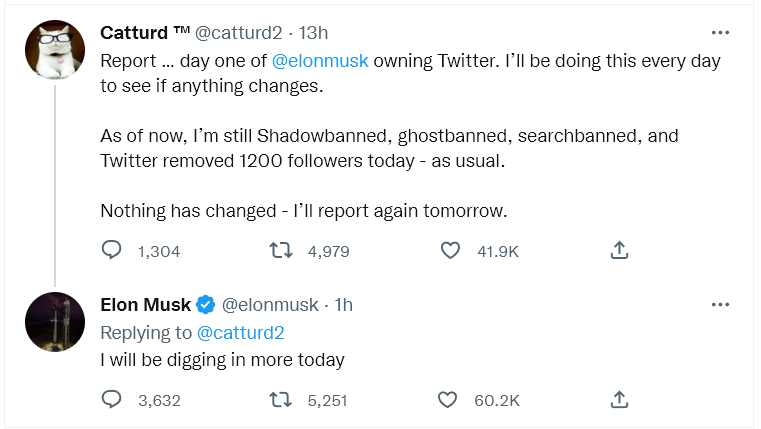Open @catturd2 link in Replying to
Image resolution: width=761 pixels, height=429 pixels.
tap(240, 332)
